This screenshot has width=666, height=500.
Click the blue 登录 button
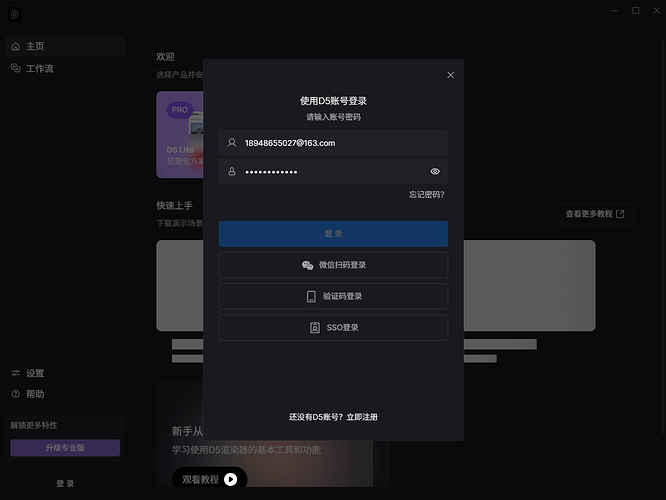click(x=333, y=234)
